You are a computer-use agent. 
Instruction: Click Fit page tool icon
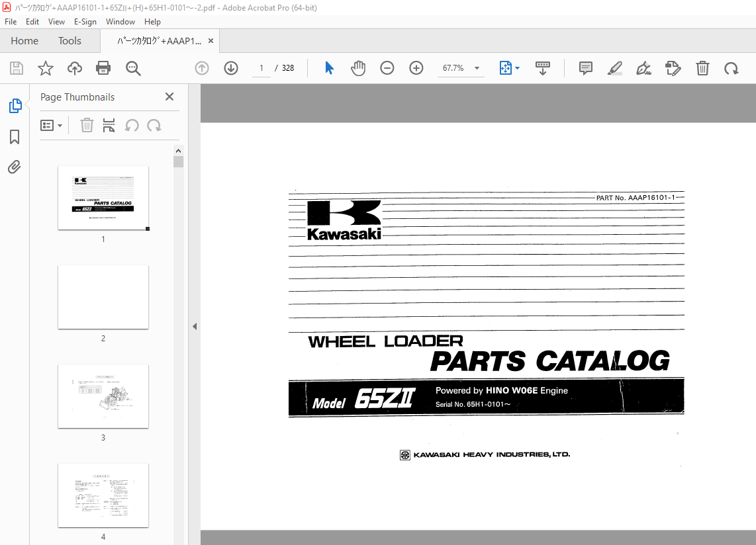pyautogui.click(x=505, y=68)
